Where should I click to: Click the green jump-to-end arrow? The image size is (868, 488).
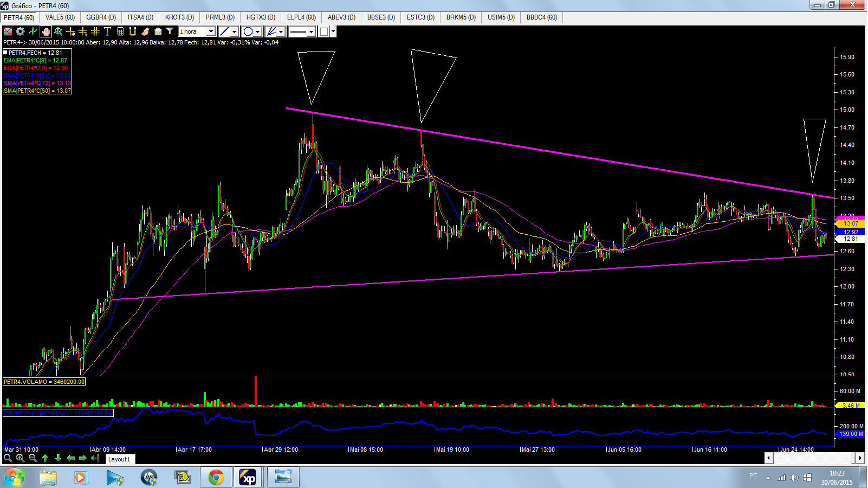[95, 458]
